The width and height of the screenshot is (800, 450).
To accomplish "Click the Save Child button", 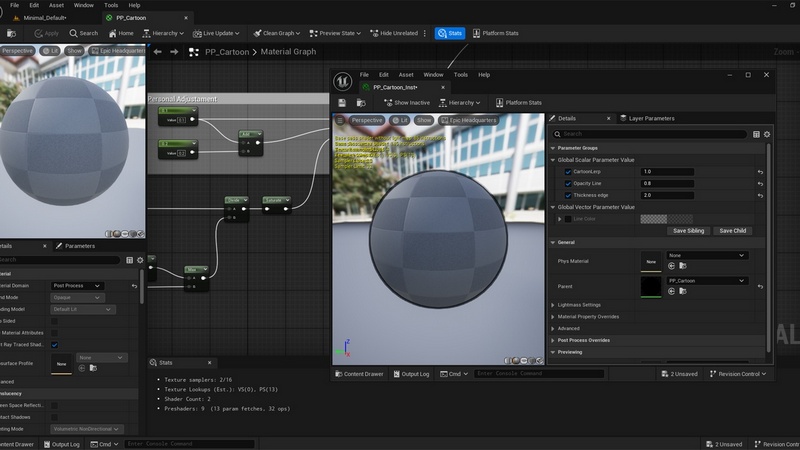I will click(x=732, y=231).
